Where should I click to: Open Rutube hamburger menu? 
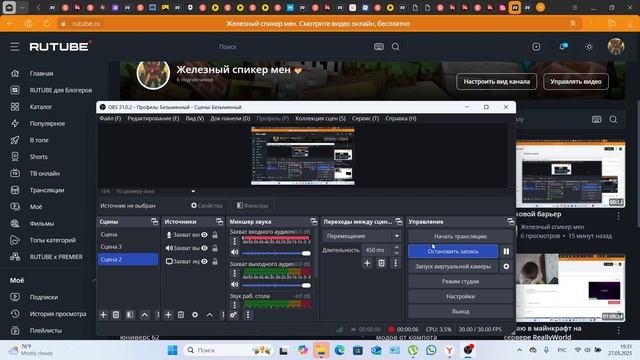tap(15, 47)
